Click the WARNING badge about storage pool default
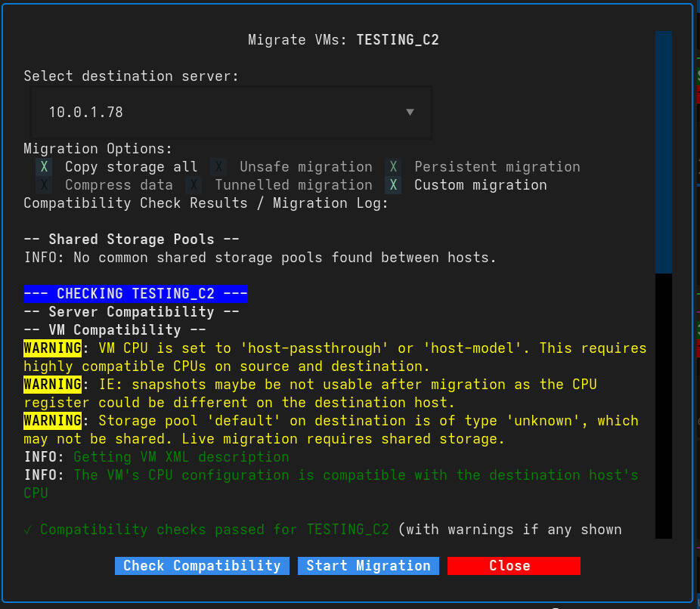Screen dimensions: 700x609 pyautogui.click(x=51, y=420)
